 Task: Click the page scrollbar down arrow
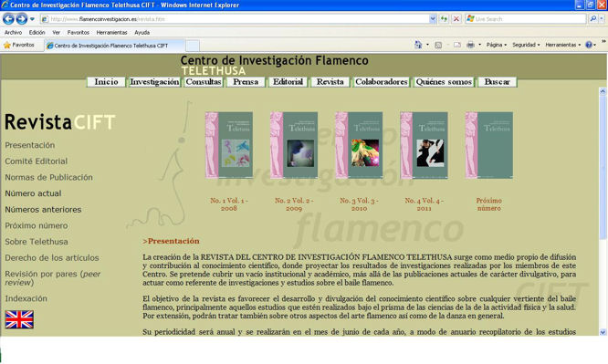603,332
